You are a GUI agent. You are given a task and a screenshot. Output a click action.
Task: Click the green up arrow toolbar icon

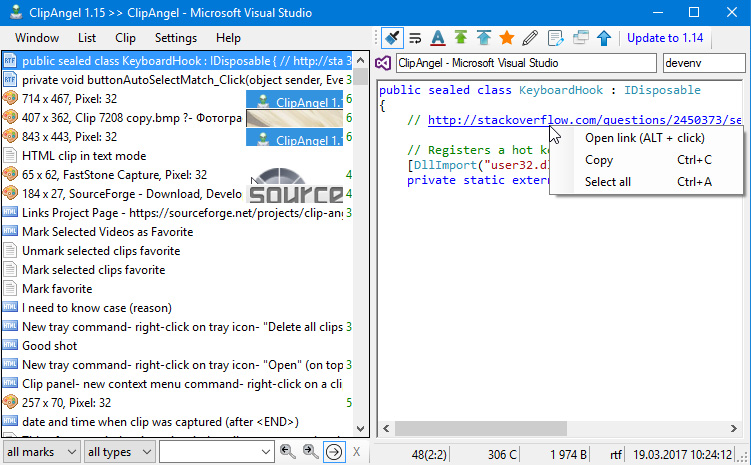(x=460, y=38)
